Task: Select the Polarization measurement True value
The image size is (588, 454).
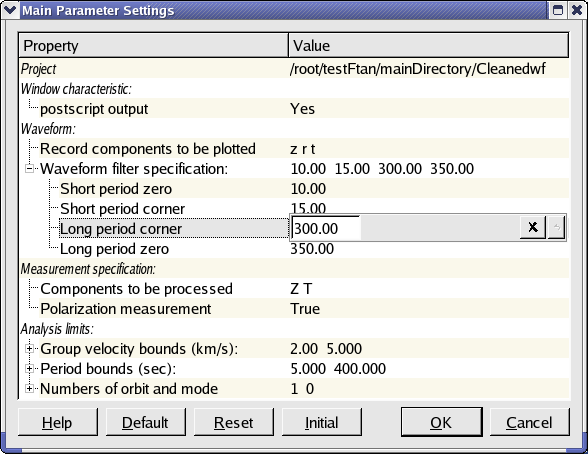Action: pyautogui.click(x=305, y=309)
